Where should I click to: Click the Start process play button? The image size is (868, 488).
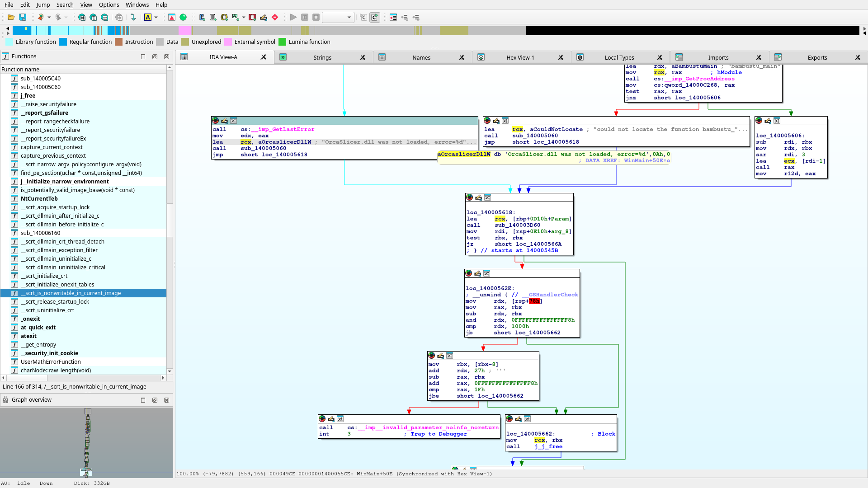[293, 17]
